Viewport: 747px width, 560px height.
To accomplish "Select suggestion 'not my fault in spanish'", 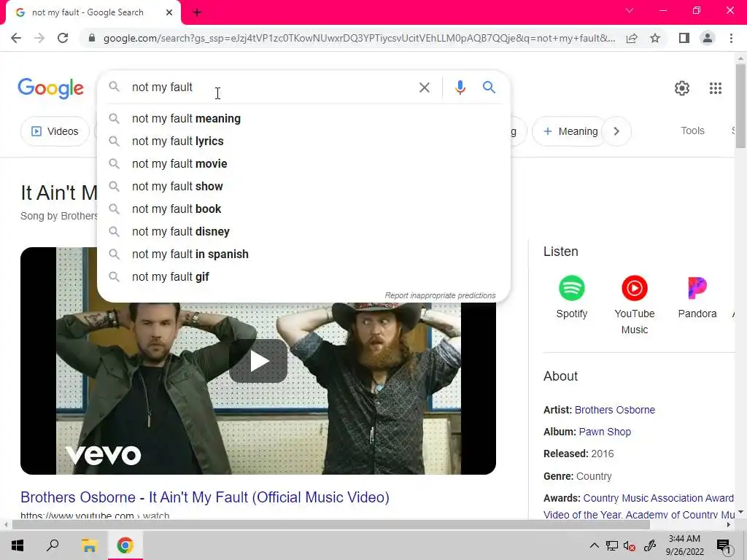I will [303, 254].
